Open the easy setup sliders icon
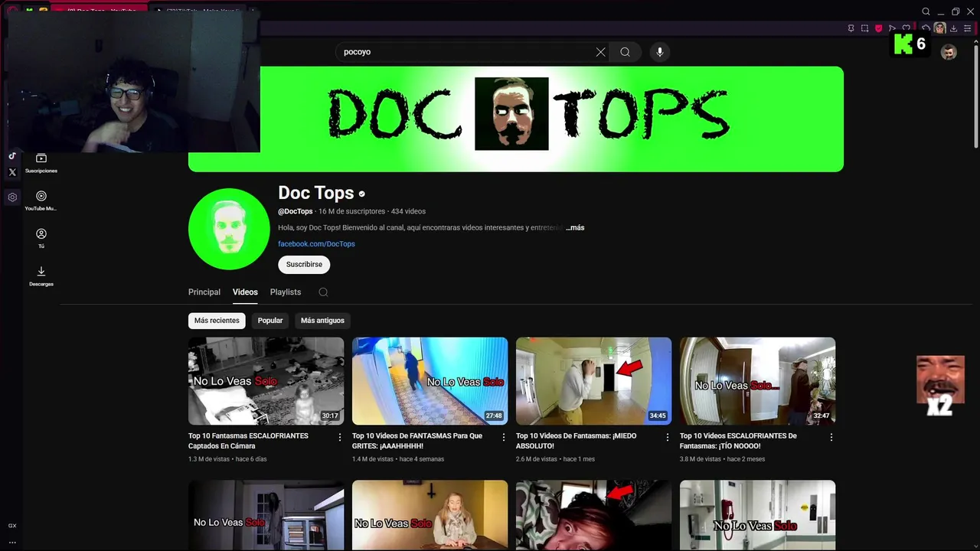 point(968,28)
